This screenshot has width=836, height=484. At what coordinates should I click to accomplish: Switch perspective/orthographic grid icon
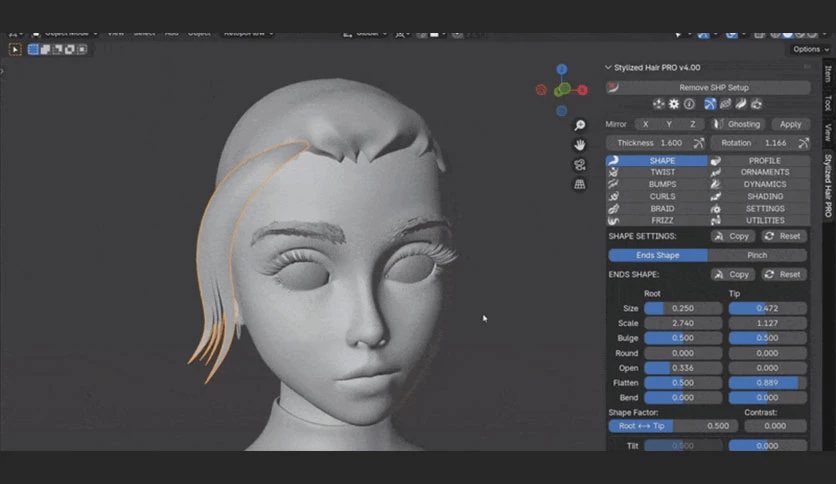tap(580, 184)
